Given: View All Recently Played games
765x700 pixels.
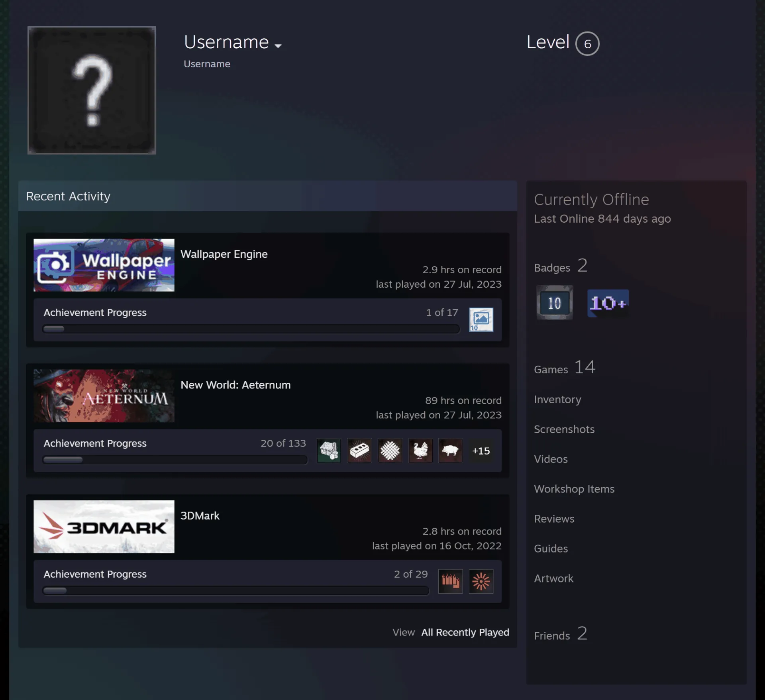Looking at the screenshot, I should point(465,632).
